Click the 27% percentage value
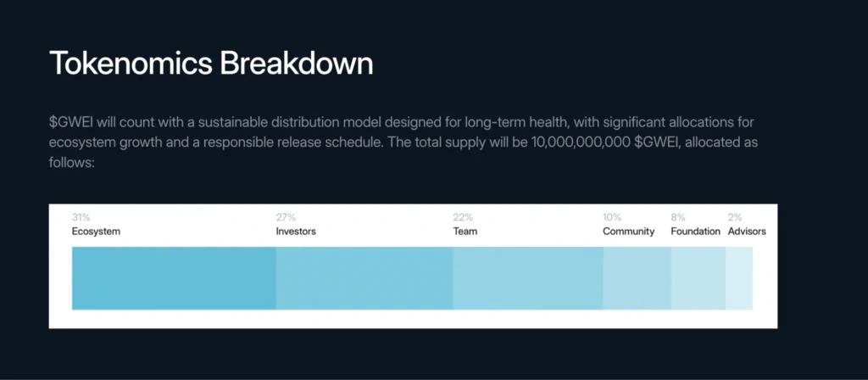Screen dimensions: 868x380 287,217
